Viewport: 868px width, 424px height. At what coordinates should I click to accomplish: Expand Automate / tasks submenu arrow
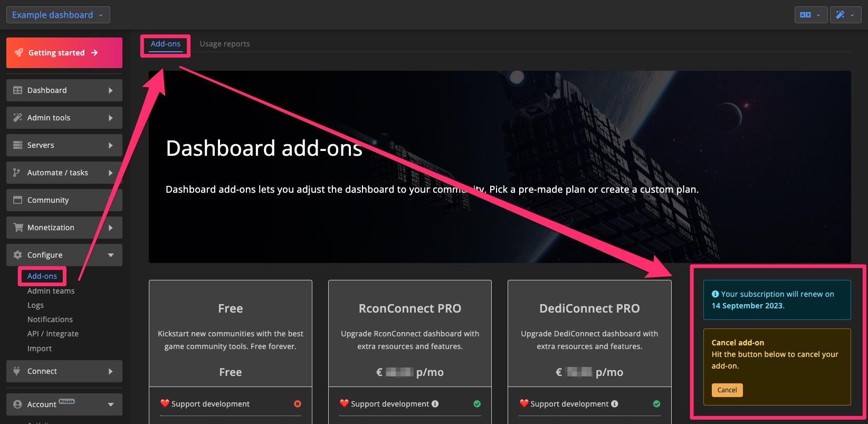pos(110,173)
